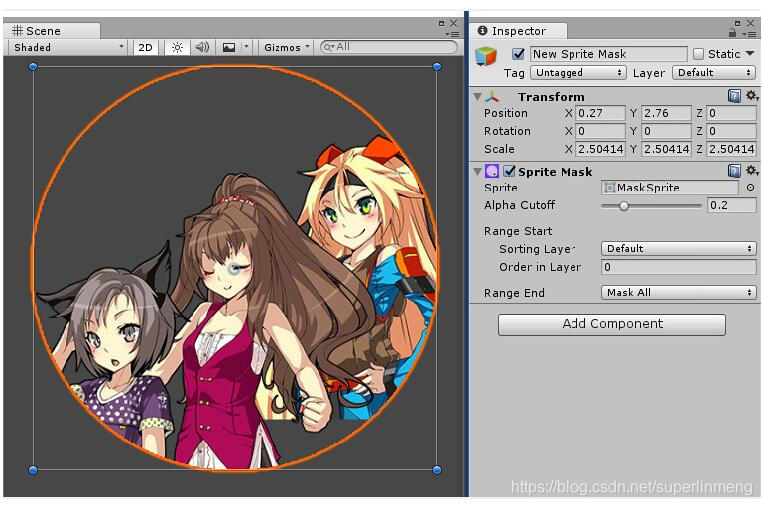
Task: Toggle scene lighting sun icon
Action: click(x=177, y=47)
